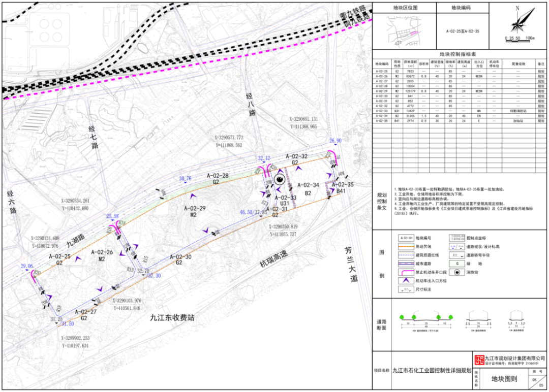This screenshot has height=392, width=549.
Task: Click the elevation value 32.12 on map
Action: click(264, 158)
